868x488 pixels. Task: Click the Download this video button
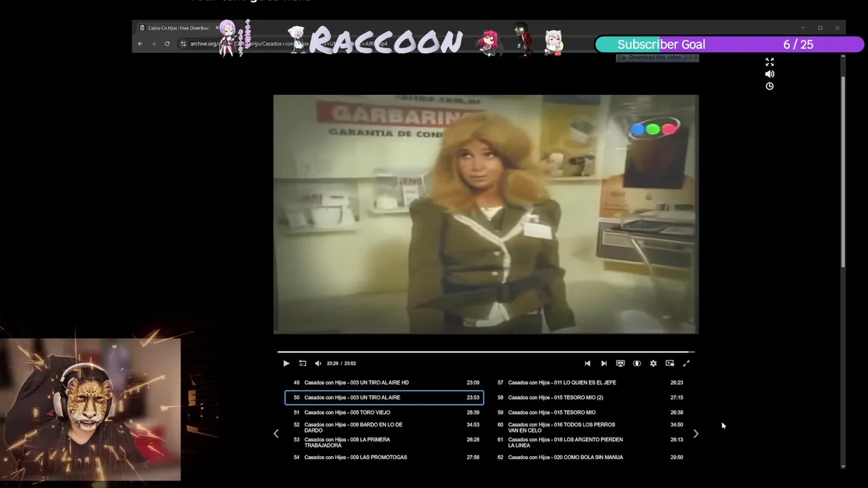click(657, 58)
